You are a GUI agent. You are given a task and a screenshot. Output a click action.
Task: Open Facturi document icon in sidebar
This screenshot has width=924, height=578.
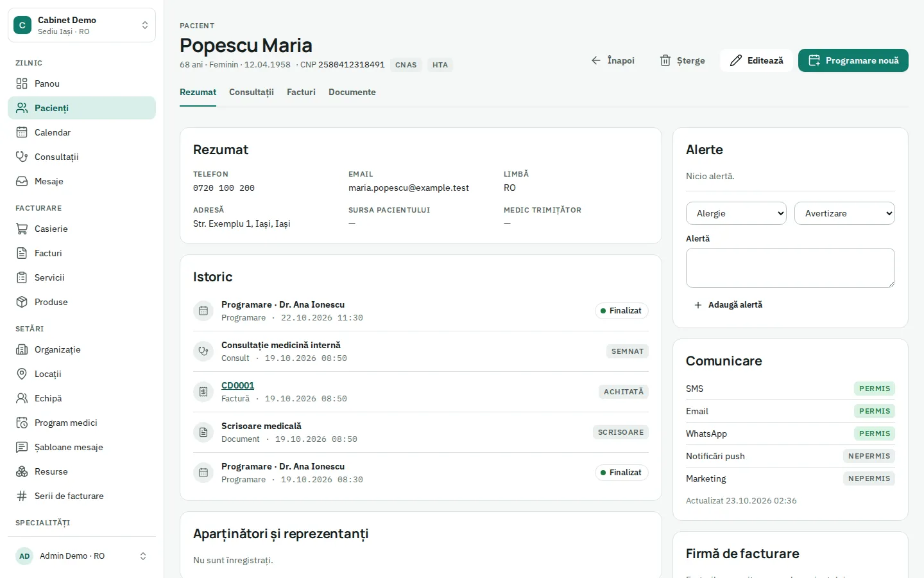[22, 253]
